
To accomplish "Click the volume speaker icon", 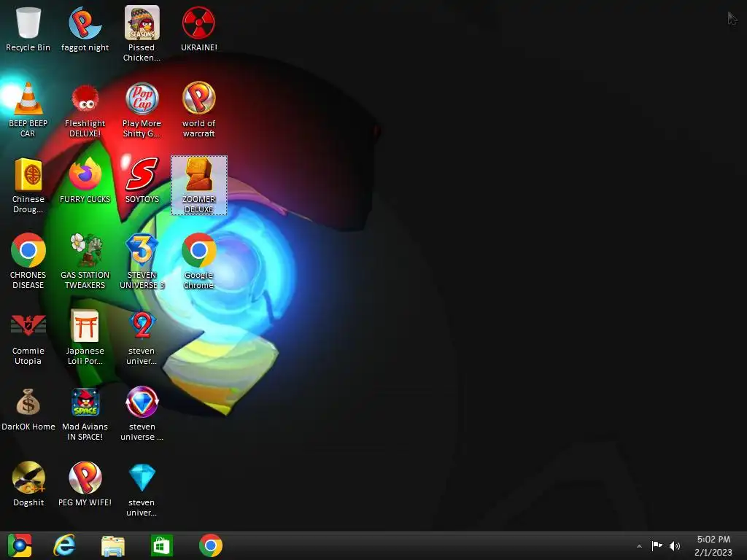I will pos(675,545).
